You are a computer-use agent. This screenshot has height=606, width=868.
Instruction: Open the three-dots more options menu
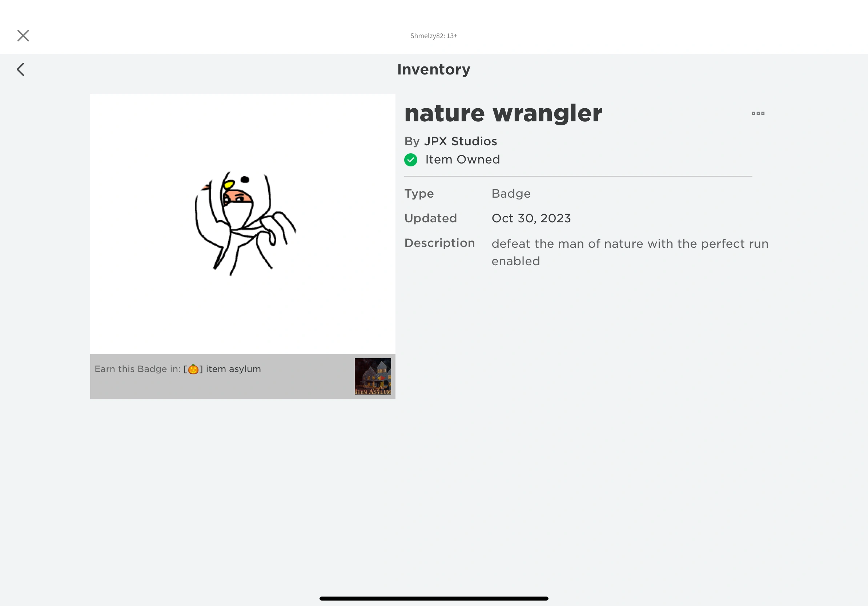click(758, 113)
